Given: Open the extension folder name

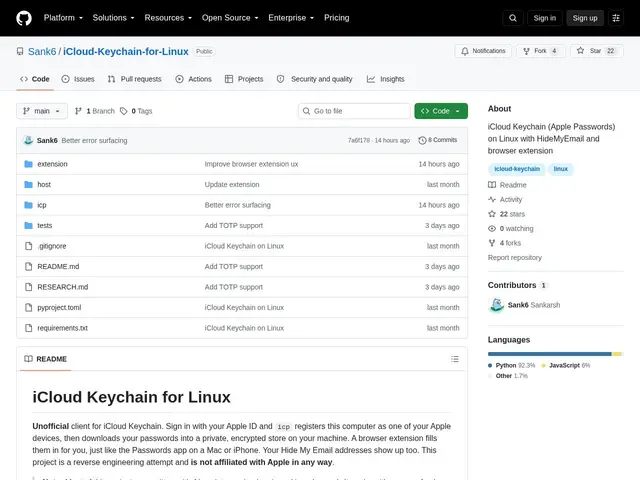Looking at the screenshot, I should click(52, 164).
